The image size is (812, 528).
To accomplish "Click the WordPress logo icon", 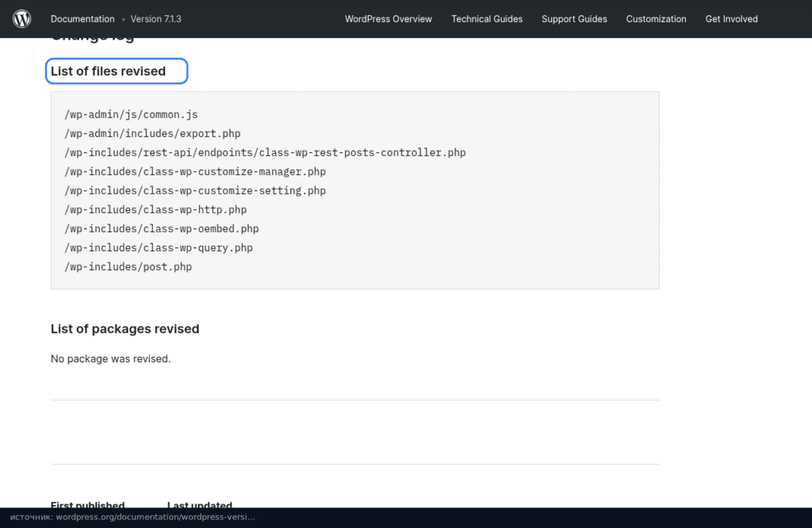I will click(21, 19).
